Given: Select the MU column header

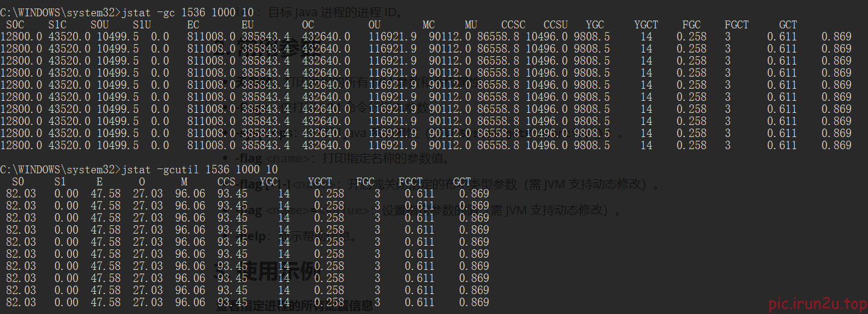Looking at the screenshot, I should 471,25.
